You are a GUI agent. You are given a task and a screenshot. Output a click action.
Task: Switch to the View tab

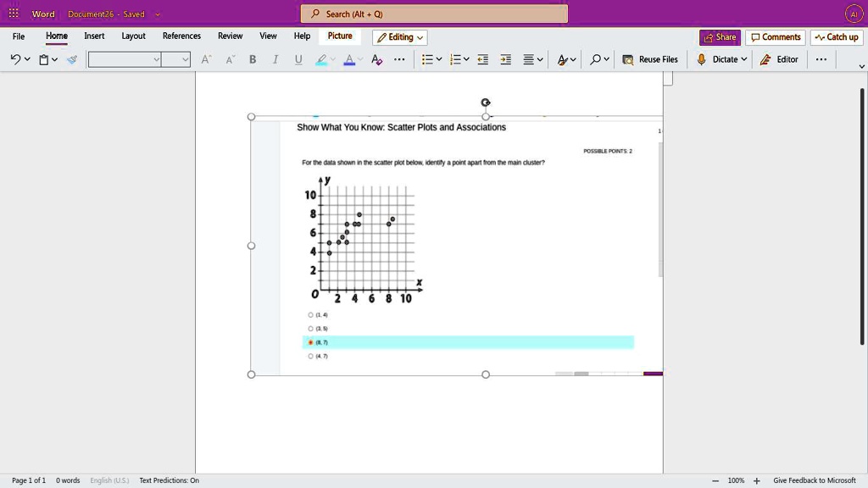click(268, 36)
